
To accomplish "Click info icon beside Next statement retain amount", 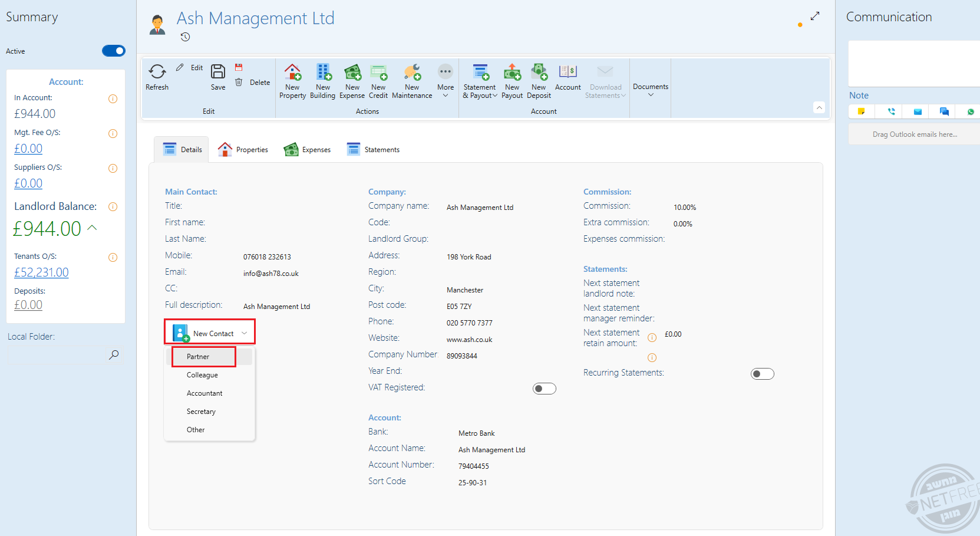I will click(652, 337).
